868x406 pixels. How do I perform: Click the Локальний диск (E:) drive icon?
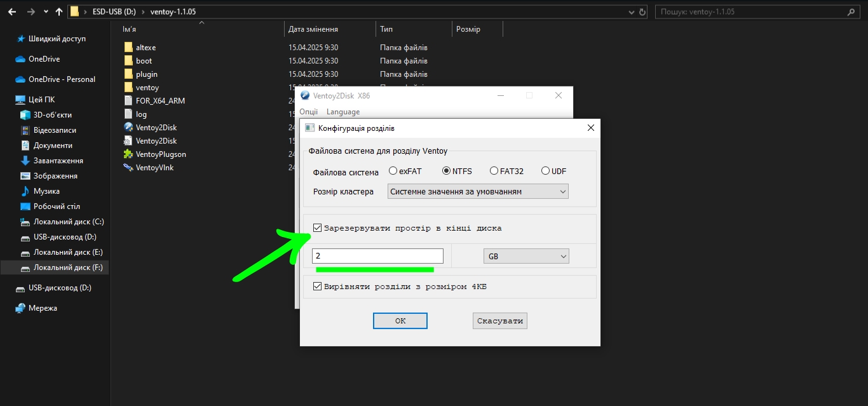[25, 252]
